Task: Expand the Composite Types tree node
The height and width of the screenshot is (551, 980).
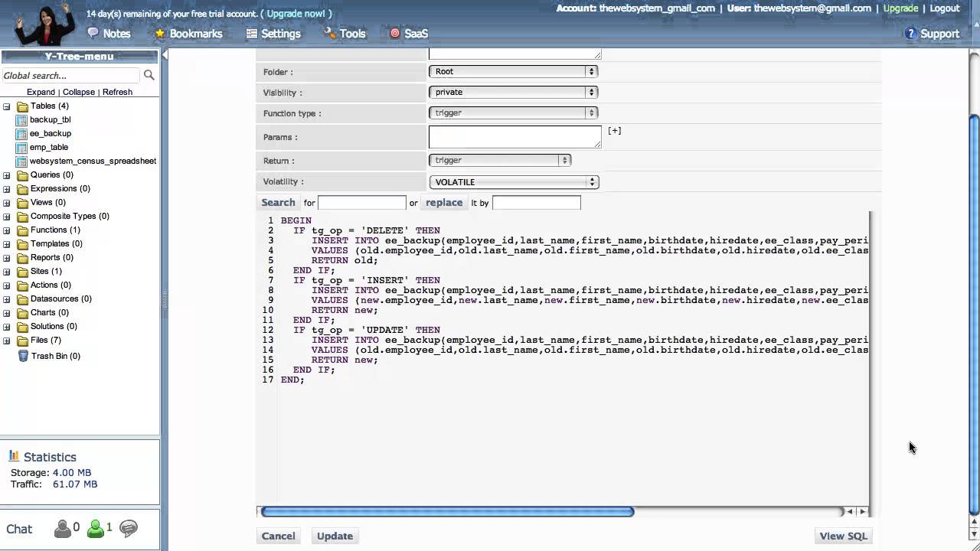Action: pyautogui.click(x=7, y=217)
